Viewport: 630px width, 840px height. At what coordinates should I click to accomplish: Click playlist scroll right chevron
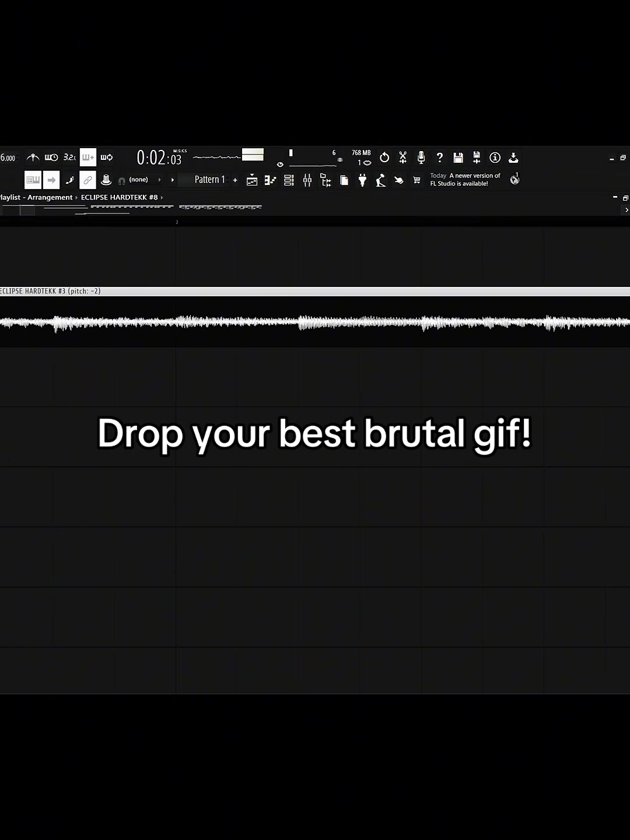626,209
